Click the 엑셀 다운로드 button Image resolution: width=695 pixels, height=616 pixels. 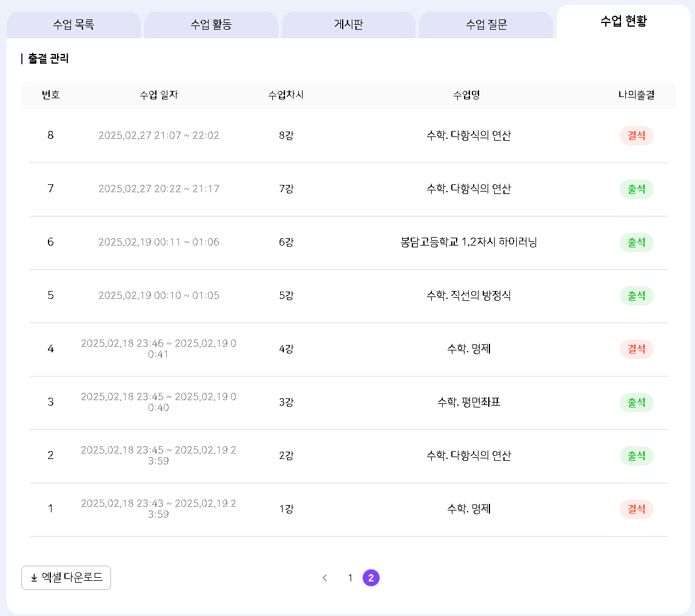tap(66, 578)
